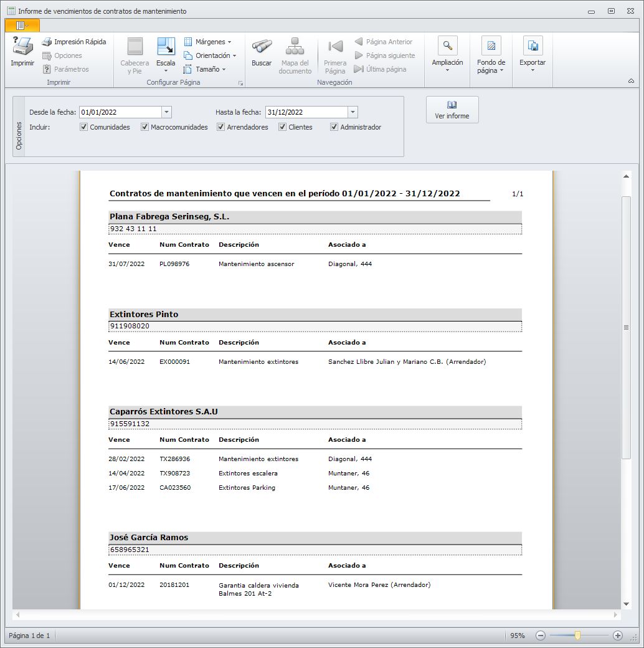Uncheck the Comunidades checkbox

[84, 127]
